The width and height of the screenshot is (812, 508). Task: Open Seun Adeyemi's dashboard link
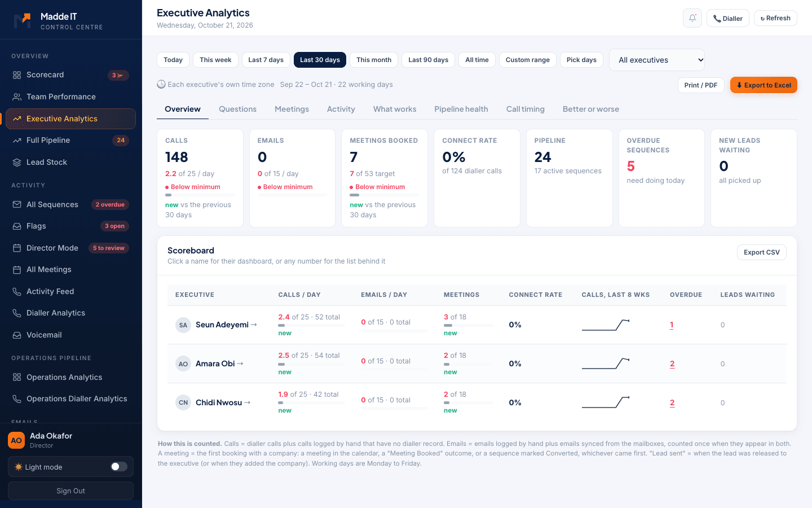[x=226, y=325]
